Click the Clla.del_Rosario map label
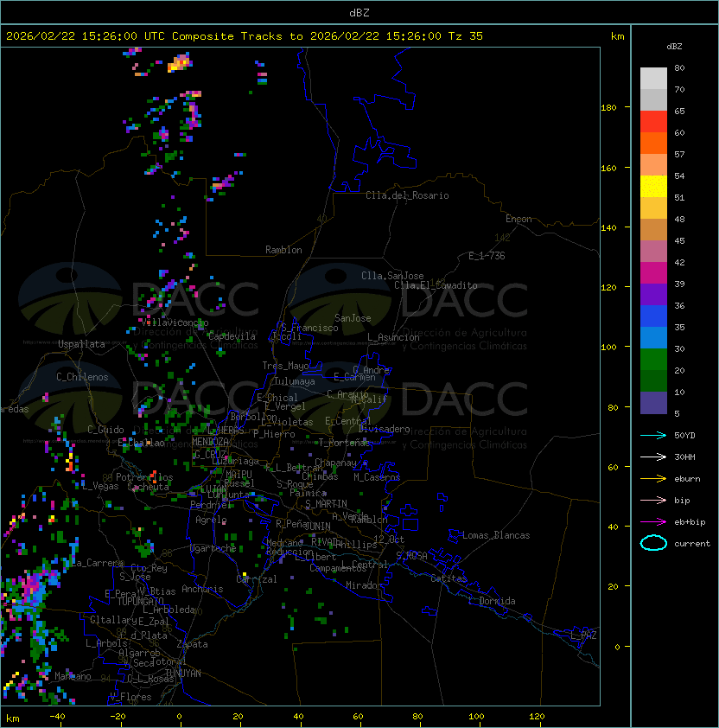The height and width of the screenshot is (728, 719). [x=407, y=195]
